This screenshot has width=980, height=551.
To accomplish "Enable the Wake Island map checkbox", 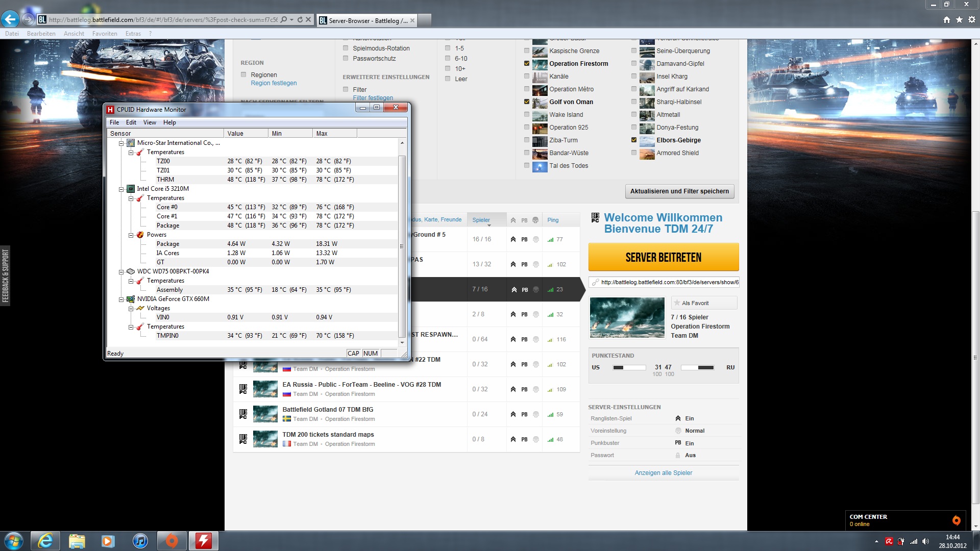I will pos(527,115).
